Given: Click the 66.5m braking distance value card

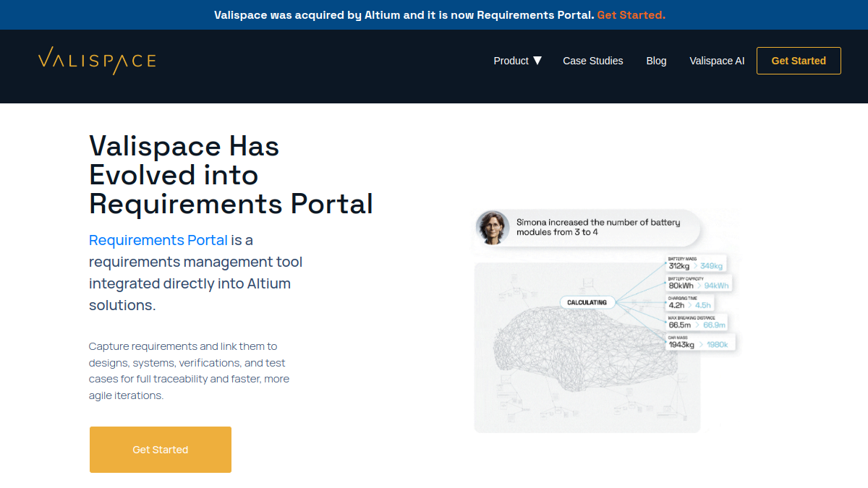Looking at the screenshot, I should [697, 322].
